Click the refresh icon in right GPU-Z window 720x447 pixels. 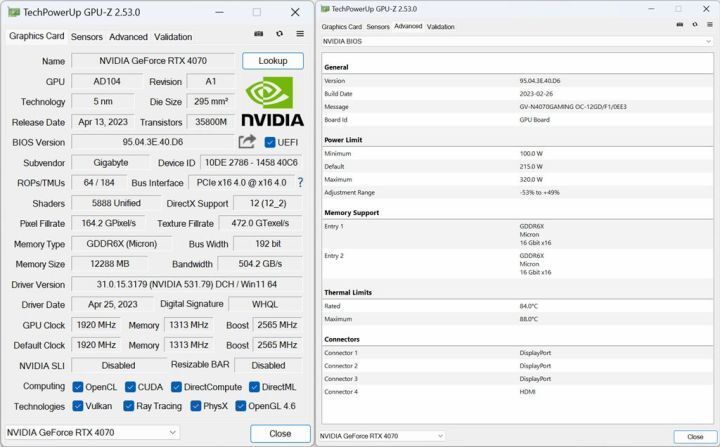pos(695,24)
